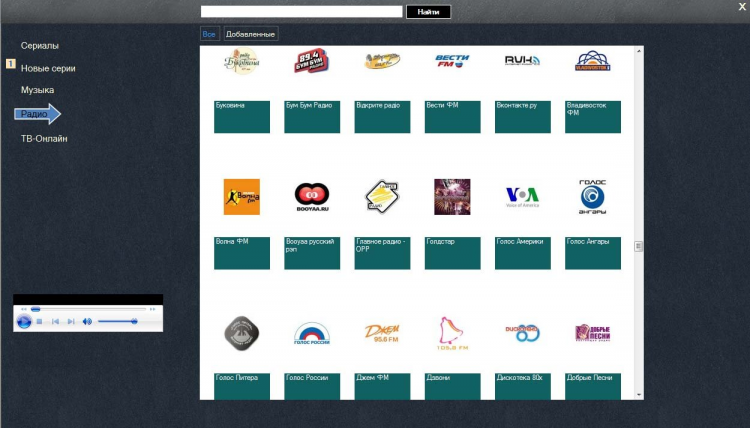Screen dimensions: 750x428
Task: Open the Дискотека 80х logo
Action: pos(522,333)
